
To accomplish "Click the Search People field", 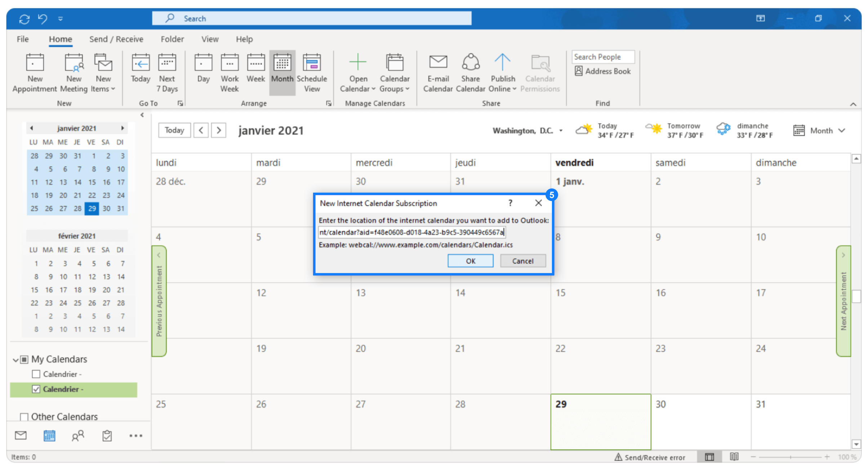I will (603, 57).
